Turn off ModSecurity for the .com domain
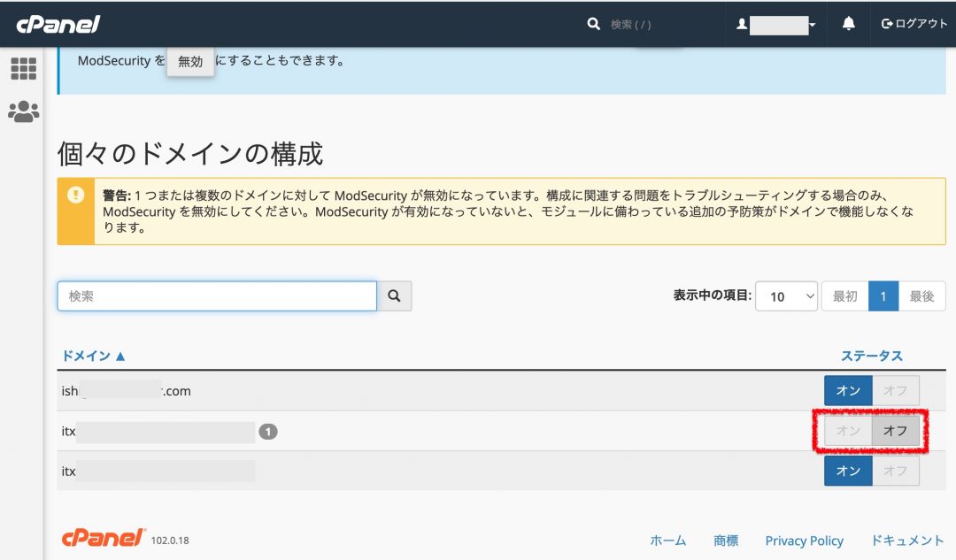 point(895,391)
